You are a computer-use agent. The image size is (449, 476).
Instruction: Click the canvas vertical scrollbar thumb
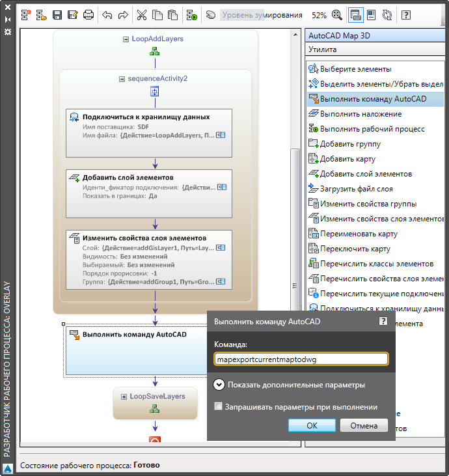tap(295, 229)
